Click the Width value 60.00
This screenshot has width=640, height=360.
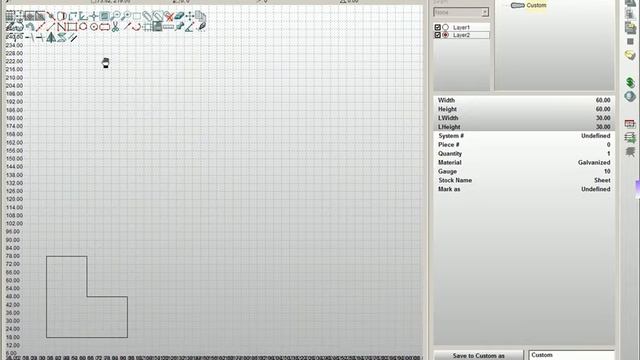603,100
